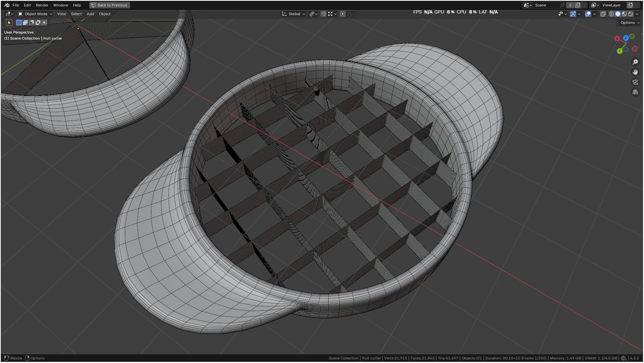The height and width of the screenshot is (363, 644).
Task: Click the red X axis gizmo
Action: click(x=617, y=39)
